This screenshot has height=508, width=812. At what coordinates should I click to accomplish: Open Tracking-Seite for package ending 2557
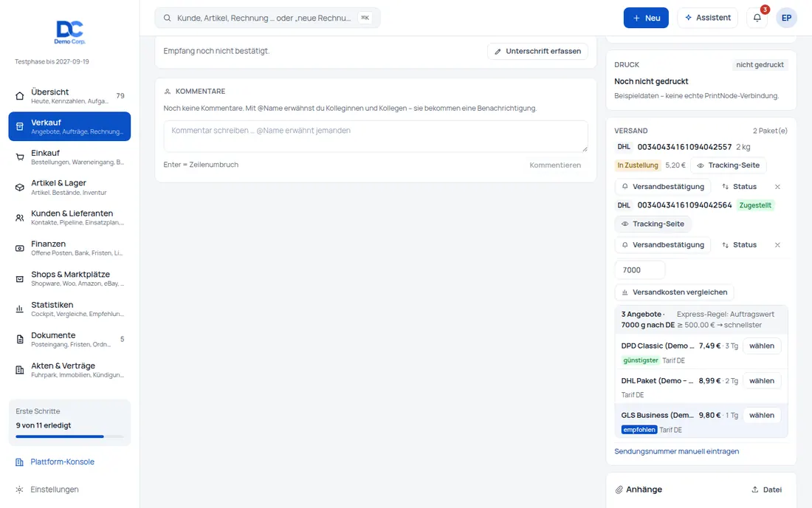tap(728, 165)
